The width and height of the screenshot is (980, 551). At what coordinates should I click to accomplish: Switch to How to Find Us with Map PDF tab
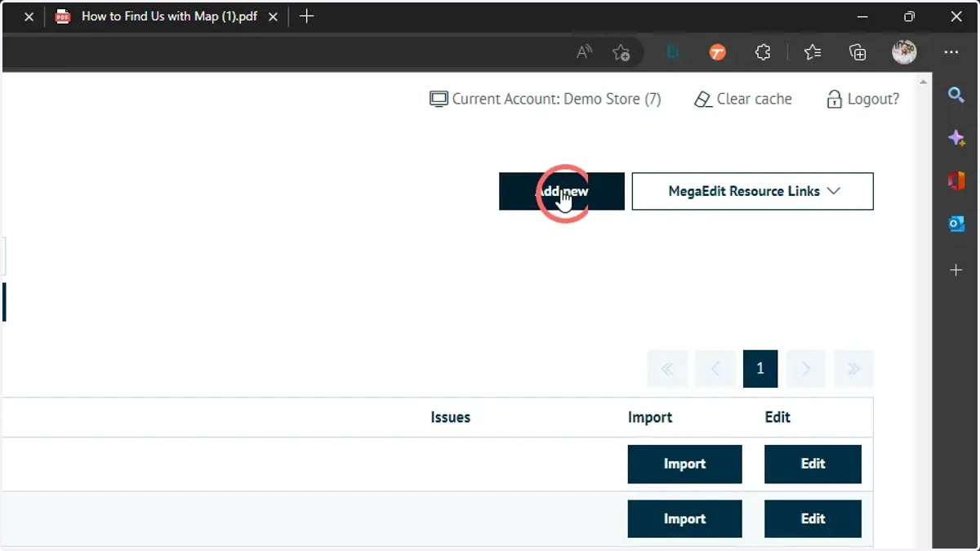(167, 16)
